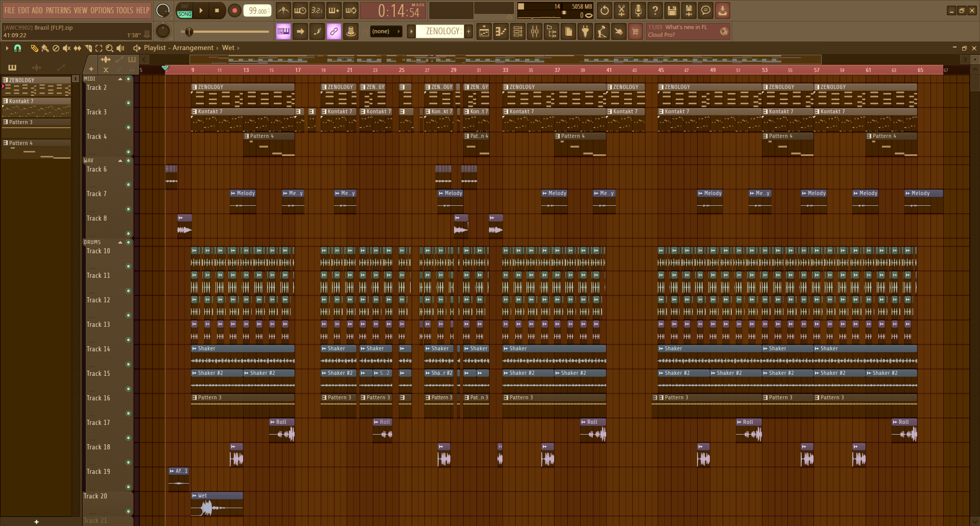This screenshot has width=980, height=526.
Task: Open the ZENOLOGY pattern selector dropdown
Action: click(x=440, y=32)
